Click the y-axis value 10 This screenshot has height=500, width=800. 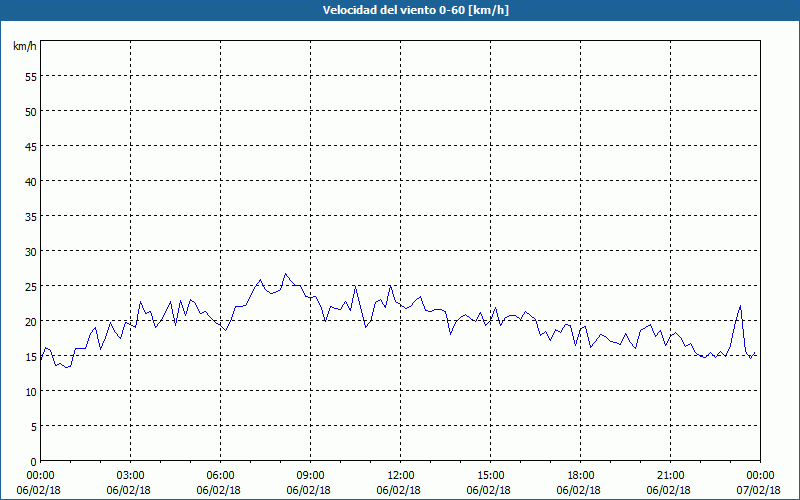(x=31, y=391)
